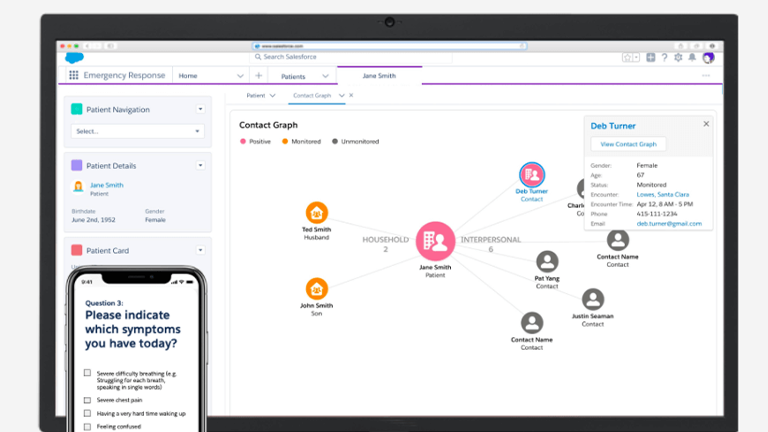Viewport: 768px width, 432px height.
Task: Open the Contact Graph subtab chevron
Action: point(341,96)
